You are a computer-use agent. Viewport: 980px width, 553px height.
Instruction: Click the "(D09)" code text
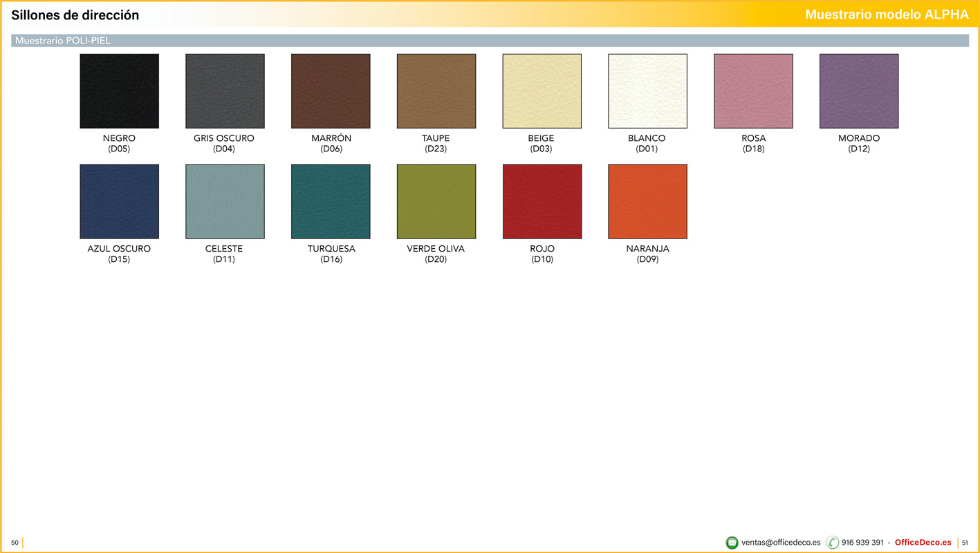[648, 259]
